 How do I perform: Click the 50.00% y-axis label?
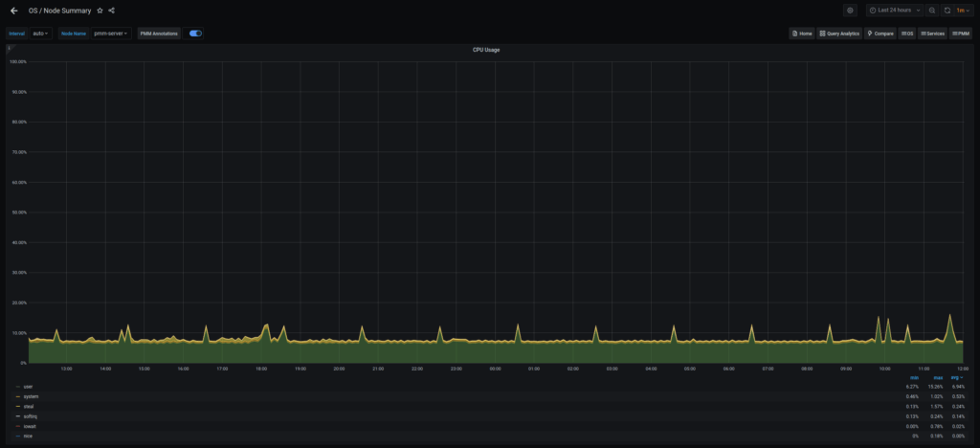(17, 213)
